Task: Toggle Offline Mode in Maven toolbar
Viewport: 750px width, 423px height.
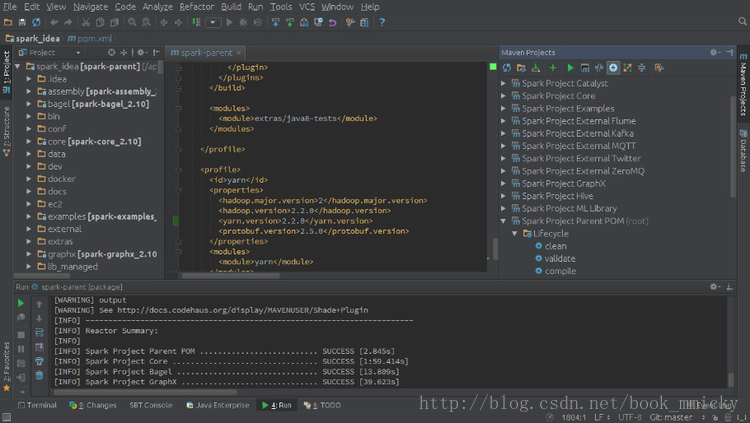Action: (x=599, y=68)
